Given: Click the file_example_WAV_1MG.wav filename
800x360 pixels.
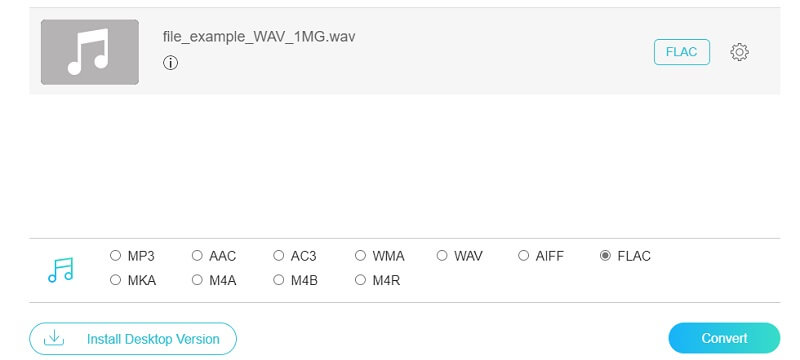Looking at the screenshot, I should [x=259, y=37].
